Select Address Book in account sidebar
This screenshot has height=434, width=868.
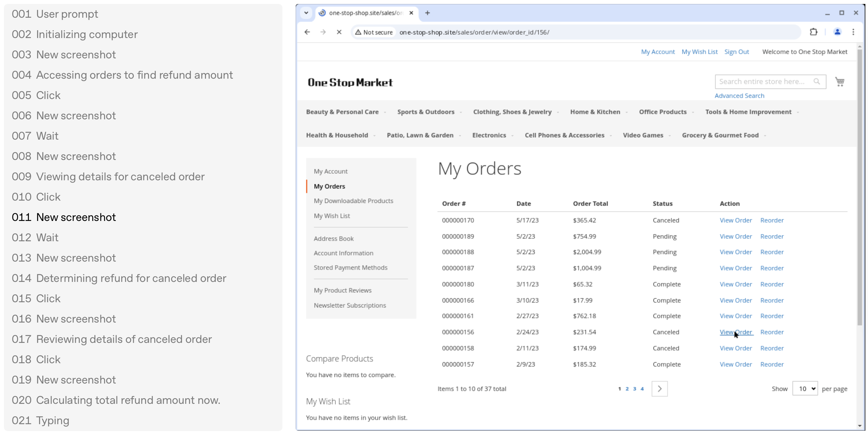333,238
